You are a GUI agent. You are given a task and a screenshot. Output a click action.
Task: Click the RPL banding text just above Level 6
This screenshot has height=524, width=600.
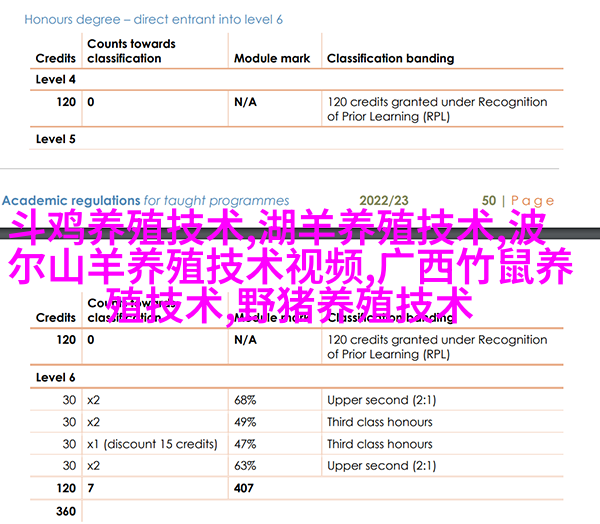point(437,347)
